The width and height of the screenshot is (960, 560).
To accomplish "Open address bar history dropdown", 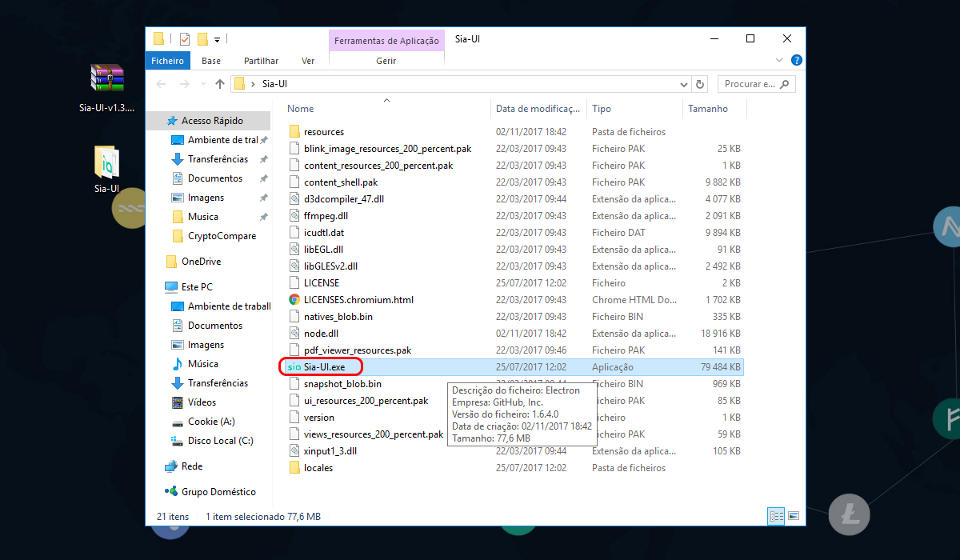I will click(683, 84).
